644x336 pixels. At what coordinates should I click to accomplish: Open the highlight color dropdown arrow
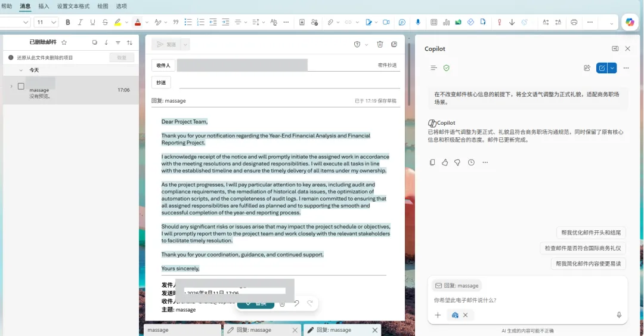pos(126,22)
